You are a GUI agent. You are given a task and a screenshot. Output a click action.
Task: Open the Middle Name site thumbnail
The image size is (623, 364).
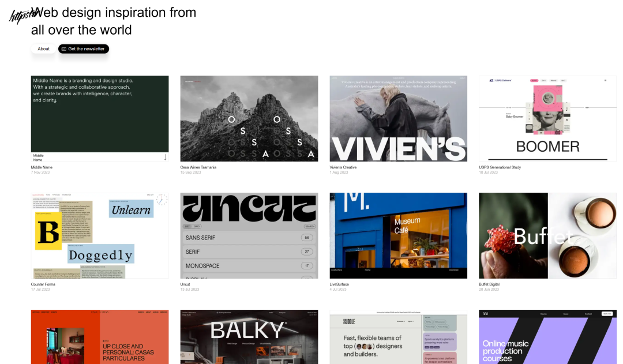[x=100, y=118]
